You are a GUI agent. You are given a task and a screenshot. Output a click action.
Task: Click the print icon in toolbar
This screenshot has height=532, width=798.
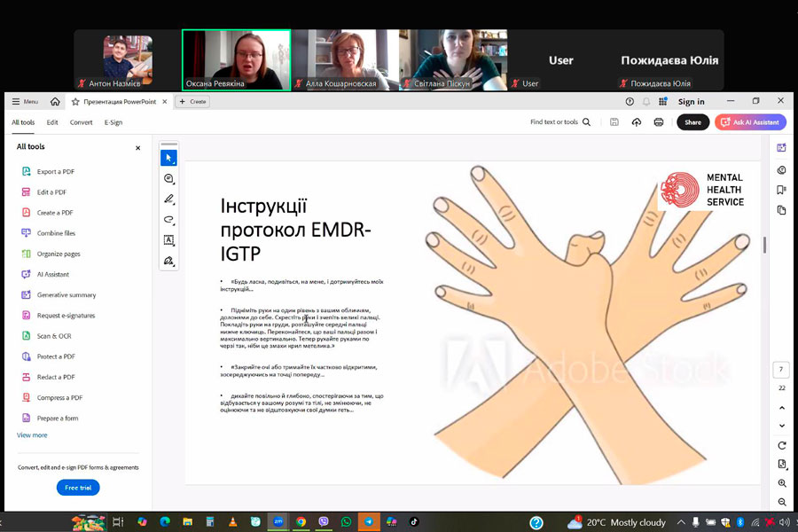coord(658,122)
